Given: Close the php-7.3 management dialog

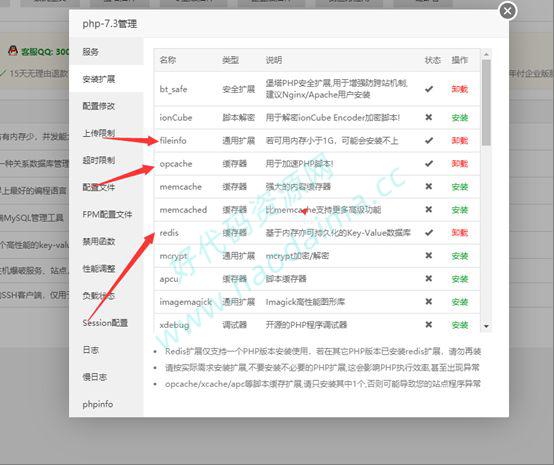Looking at the screenshot, I should (508, 11).
